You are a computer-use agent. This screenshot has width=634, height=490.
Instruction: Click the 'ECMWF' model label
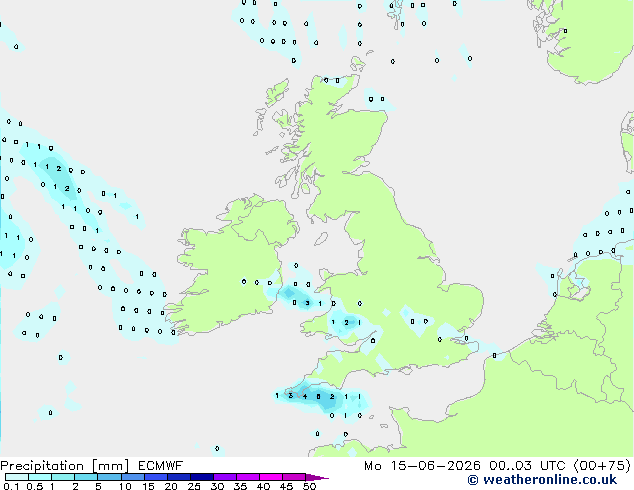tap(161, 466)
